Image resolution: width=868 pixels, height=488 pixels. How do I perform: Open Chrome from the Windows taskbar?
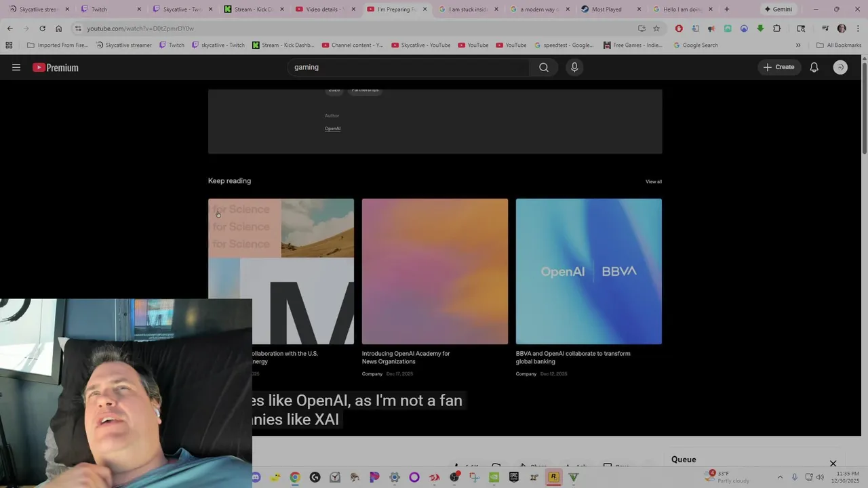coord(295,477)
